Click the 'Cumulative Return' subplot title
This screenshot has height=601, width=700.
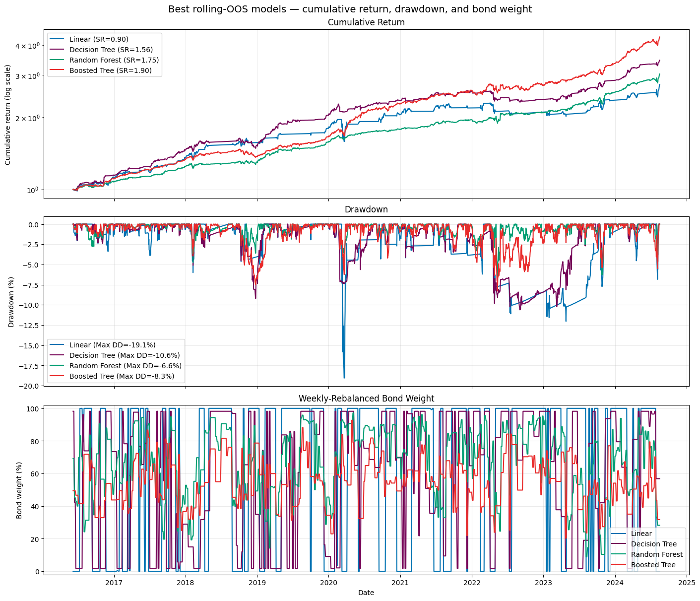(x=366, y=22)
